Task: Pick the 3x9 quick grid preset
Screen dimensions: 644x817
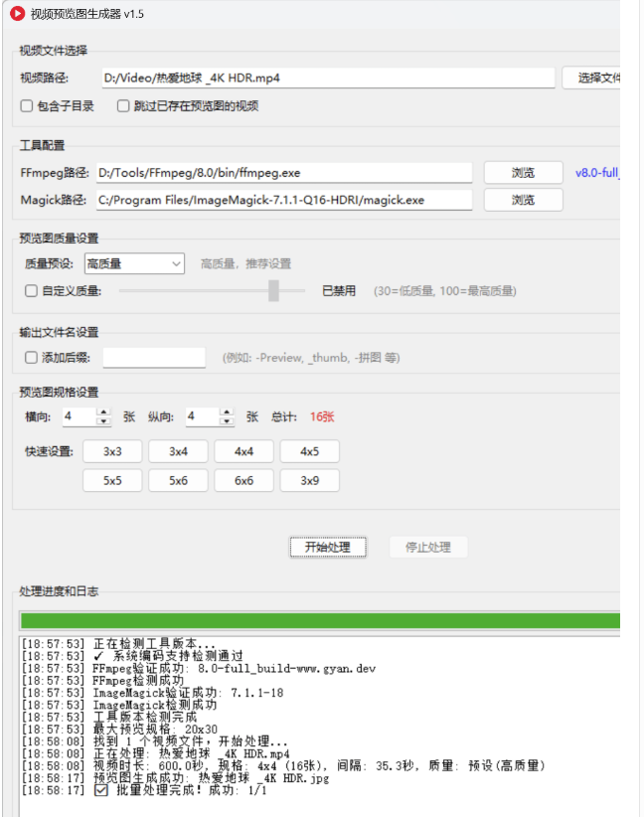Action: coord(309,481)
